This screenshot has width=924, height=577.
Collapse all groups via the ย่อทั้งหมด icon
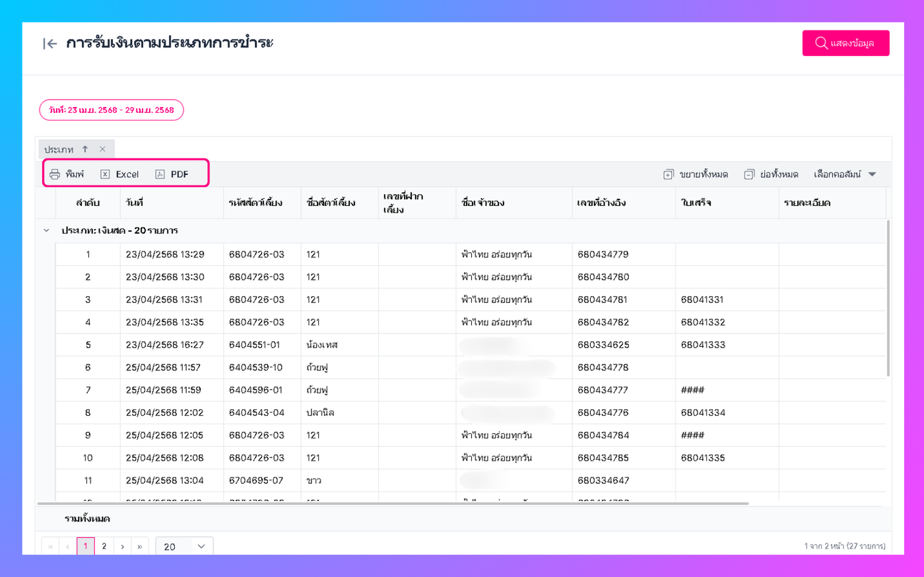[749, 174]
